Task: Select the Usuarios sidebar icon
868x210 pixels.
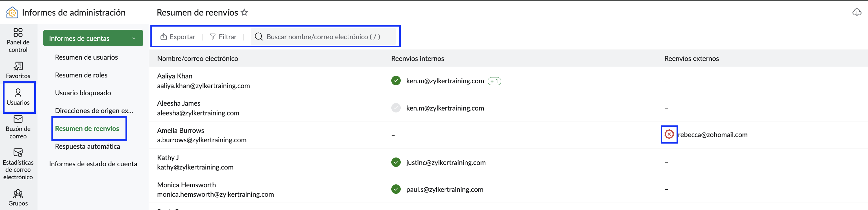Action: point(18,97)
